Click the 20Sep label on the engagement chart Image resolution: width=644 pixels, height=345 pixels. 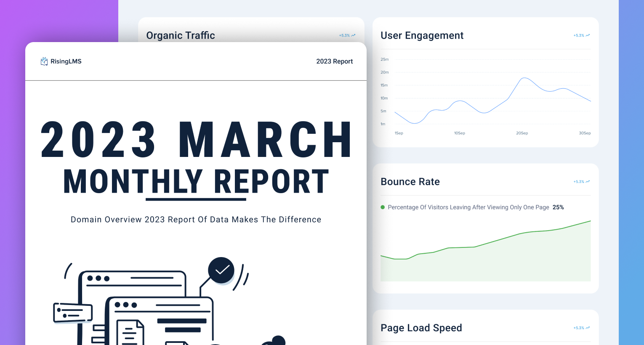click(522, 133)
